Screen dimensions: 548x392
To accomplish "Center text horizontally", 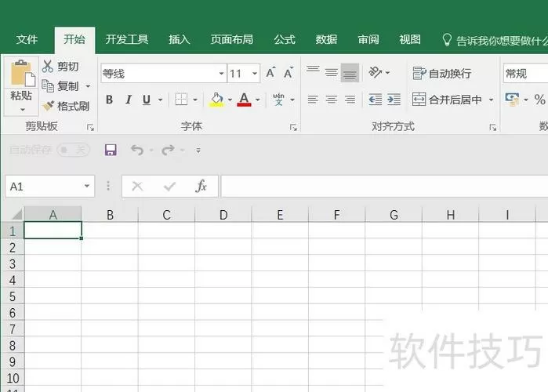I will click(x=332, y=100).
